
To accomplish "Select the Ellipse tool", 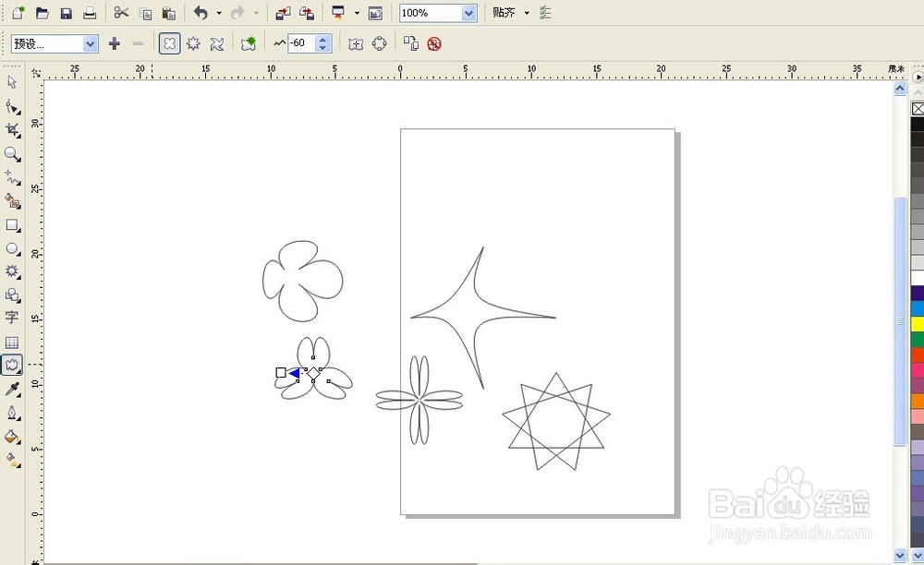I will 12,249.
